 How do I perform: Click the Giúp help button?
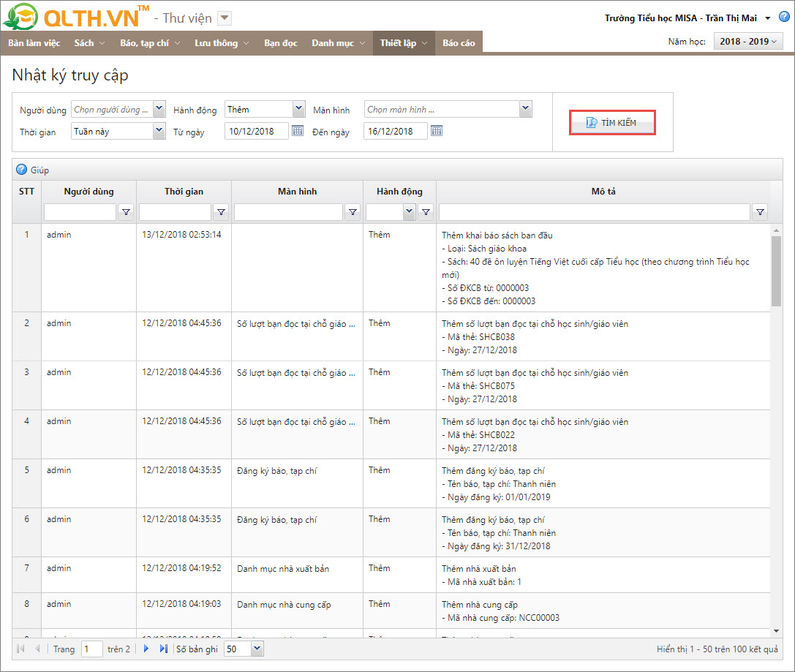[x=33, y=170]
